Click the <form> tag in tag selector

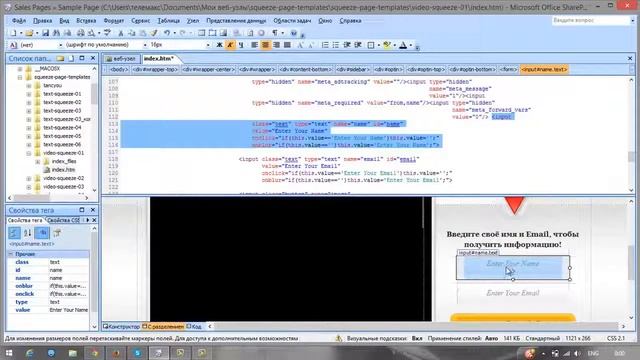click(x=508, y=69)
